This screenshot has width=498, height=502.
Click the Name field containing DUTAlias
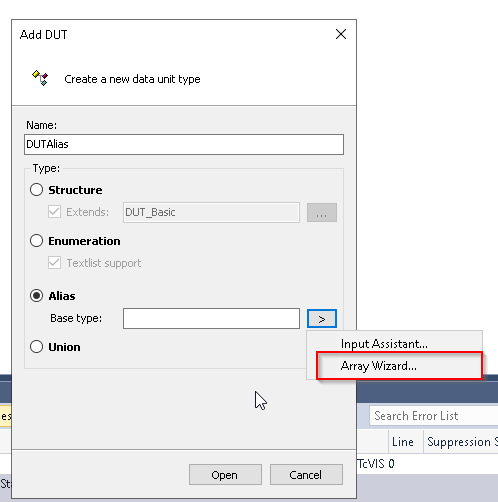[184, 144]
